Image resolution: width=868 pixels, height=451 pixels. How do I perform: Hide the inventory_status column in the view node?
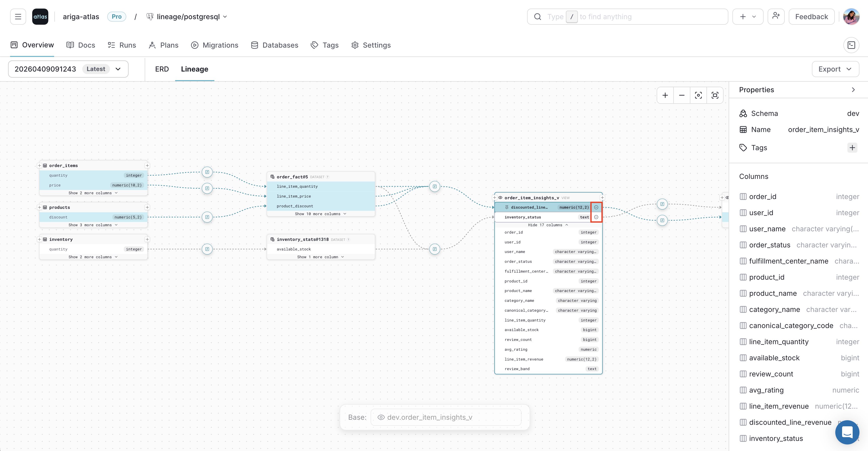point(597,217)
